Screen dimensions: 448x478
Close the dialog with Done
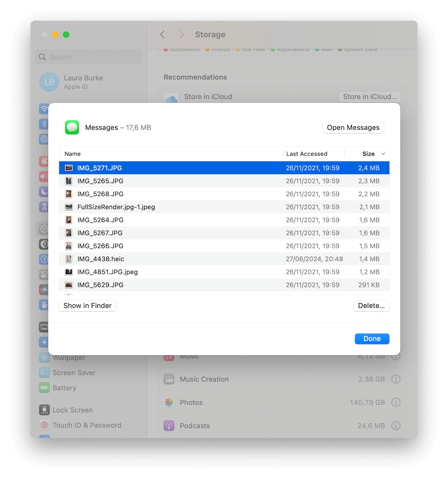click(372, 339)
